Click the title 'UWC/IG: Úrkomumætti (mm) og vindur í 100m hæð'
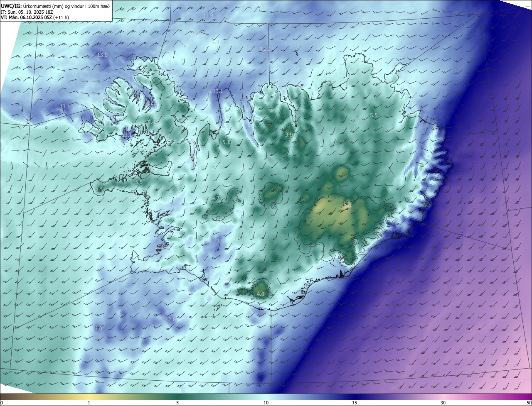The image size is (532, 406). (x=55, y=5)
